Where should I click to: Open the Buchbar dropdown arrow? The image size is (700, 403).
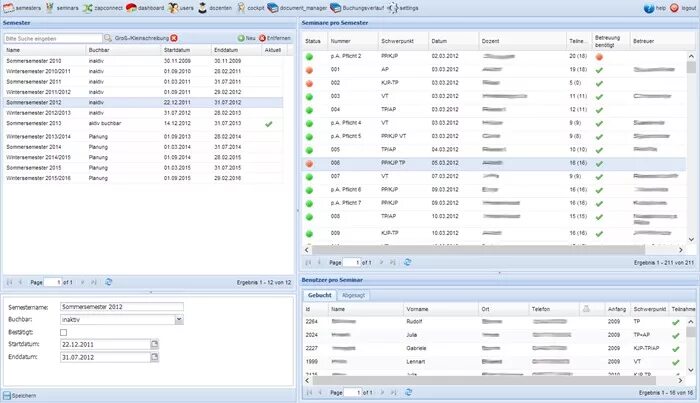(179, 320)
